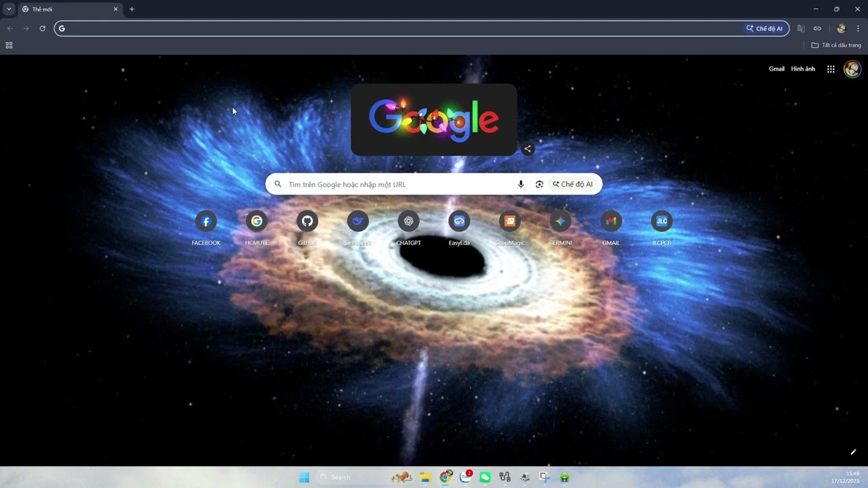Open the JLCPCB shortcut
Image resolution: width=868 pixels, height=488 pixels.
coord(662,228)
